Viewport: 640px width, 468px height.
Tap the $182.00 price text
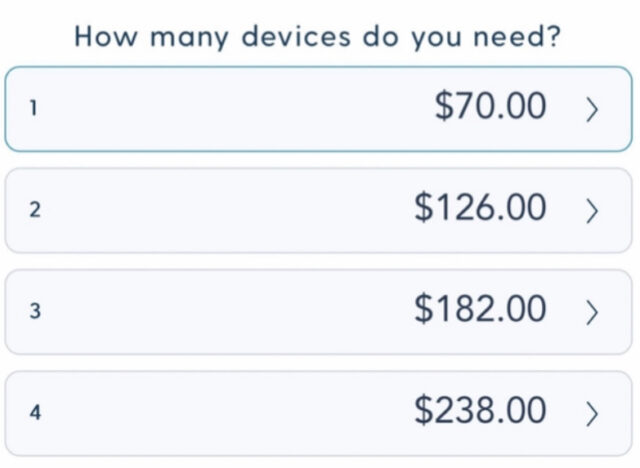[x=480, y=308]
